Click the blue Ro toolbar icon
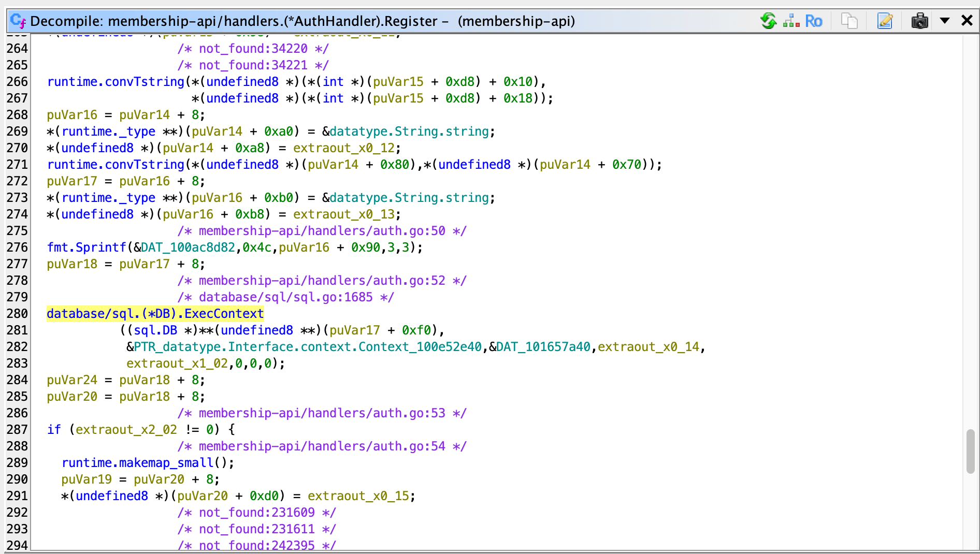The width and height of the screenshot is (980, 554). click(813, 21)
